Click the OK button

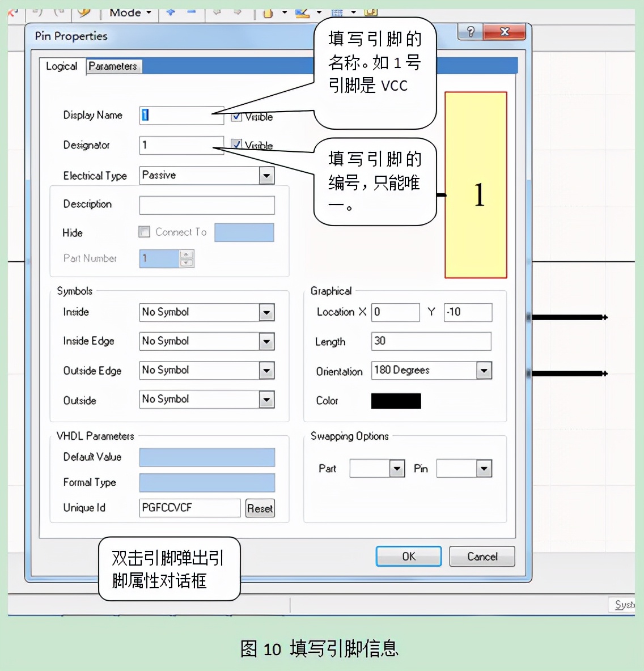click(x=408, y=556)
